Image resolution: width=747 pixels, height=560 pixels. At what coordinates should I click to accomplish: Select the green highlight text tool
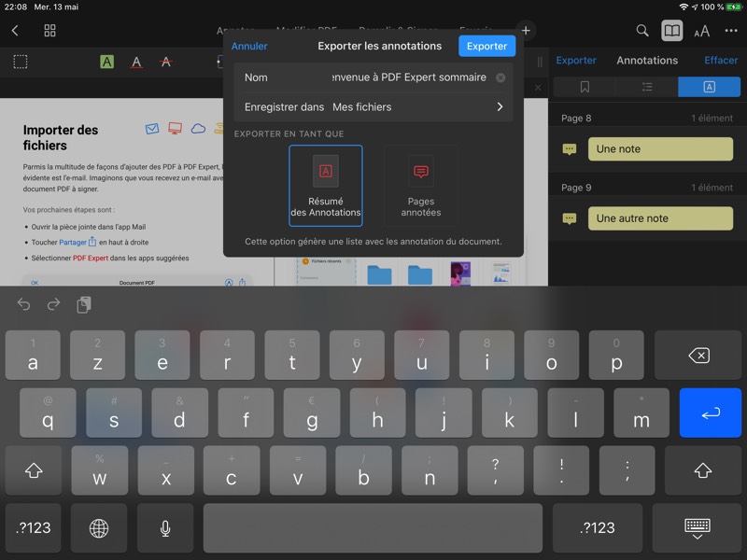tap(106, 63)
